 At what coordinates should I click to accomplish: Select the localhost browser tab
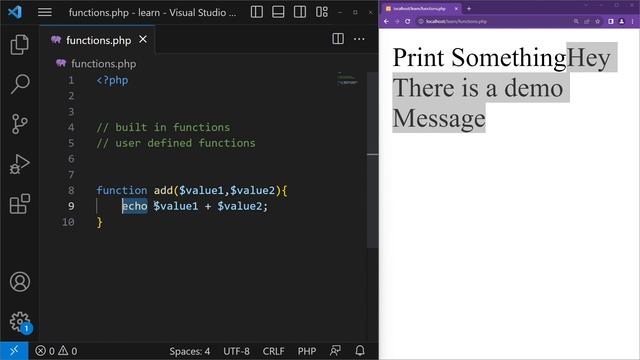[420, 9]
